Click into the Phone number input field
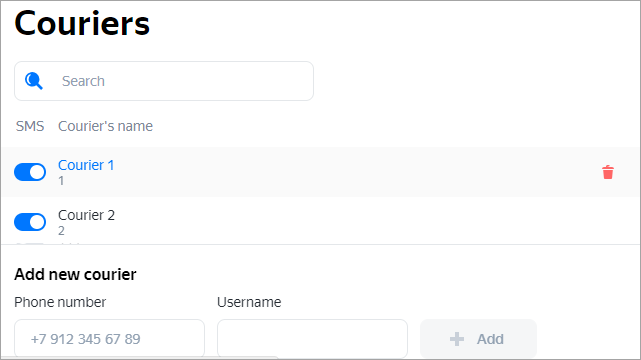641x360 pixels. 109,339
